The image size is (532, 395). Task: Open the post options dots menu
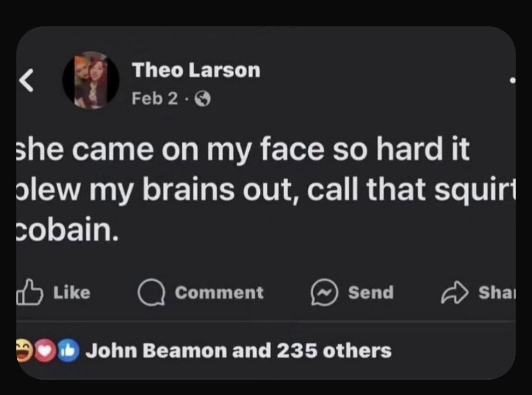click(512, 80)
